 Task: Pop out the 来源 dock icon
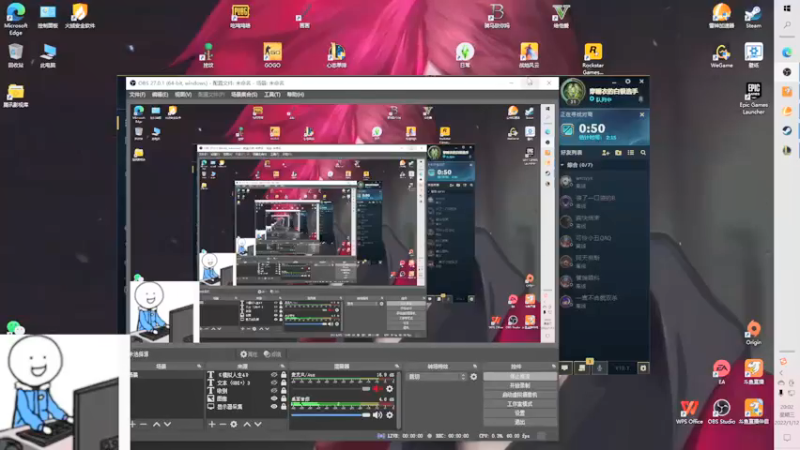click(282, 366)
